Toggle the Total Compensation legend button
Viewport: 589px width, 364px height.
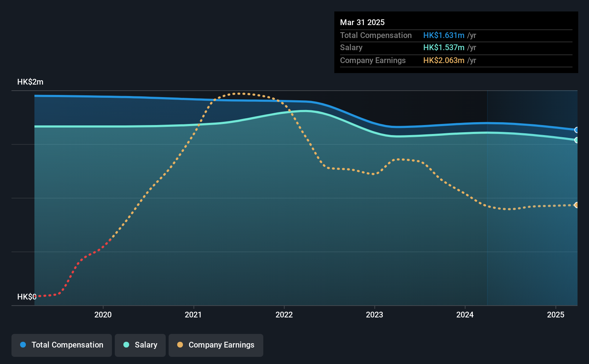click(62, 345)
